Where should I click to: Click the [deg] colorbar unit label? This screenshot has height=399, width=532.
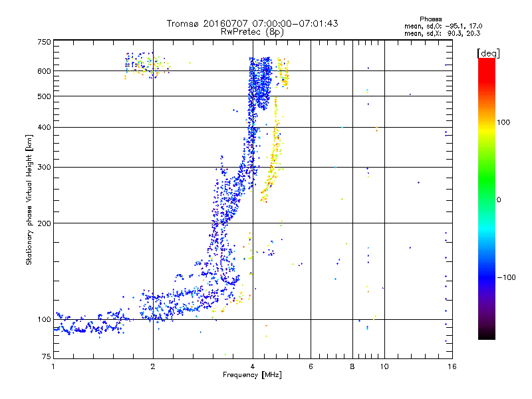pyautogui.click(x=488, y=53)
